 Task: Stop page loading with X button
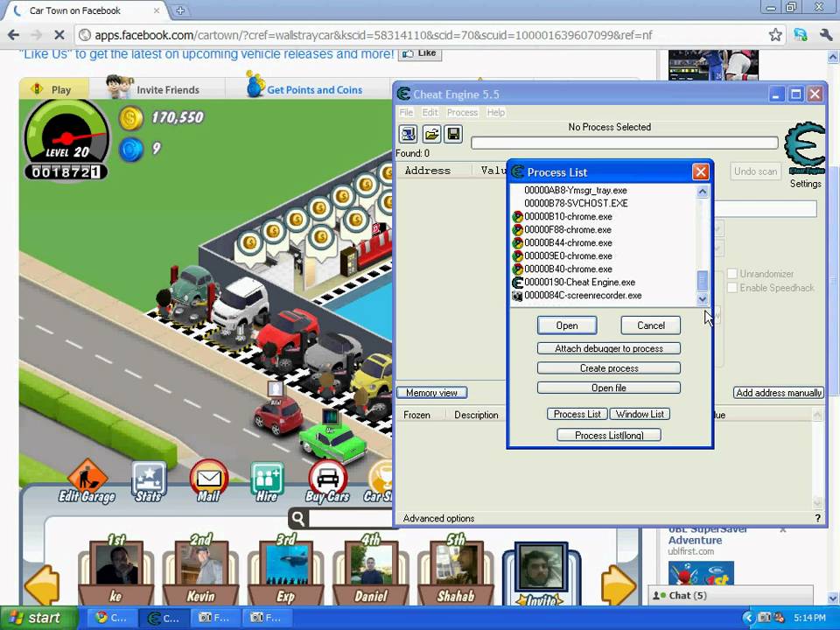[59, 35]
